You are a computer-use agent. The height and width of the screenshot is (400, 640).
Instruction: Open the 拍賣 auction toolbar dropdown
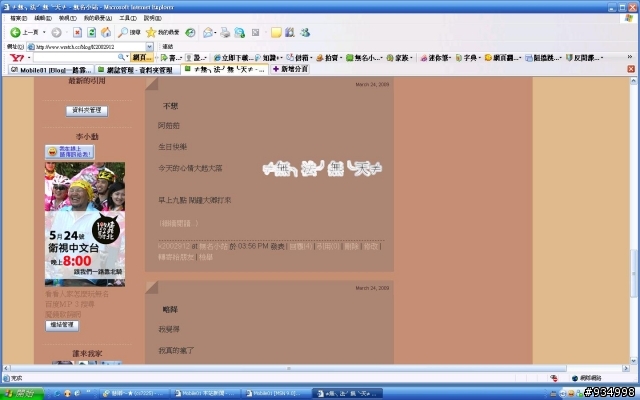329,58
